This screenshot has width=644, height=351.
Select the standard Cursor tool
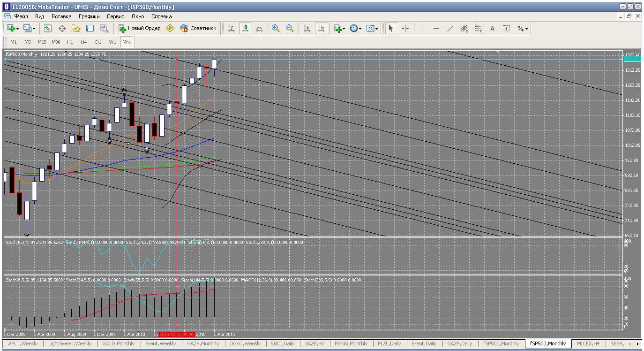point(390,29)
